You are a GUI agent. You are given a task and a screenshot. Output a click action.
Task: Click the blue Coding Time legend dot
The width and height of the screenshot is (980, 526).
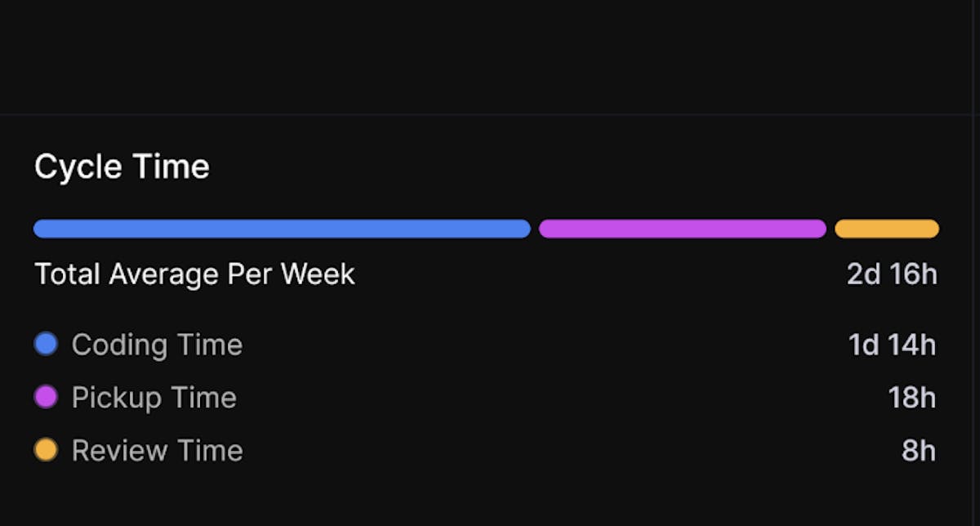(x=46, y=344)
